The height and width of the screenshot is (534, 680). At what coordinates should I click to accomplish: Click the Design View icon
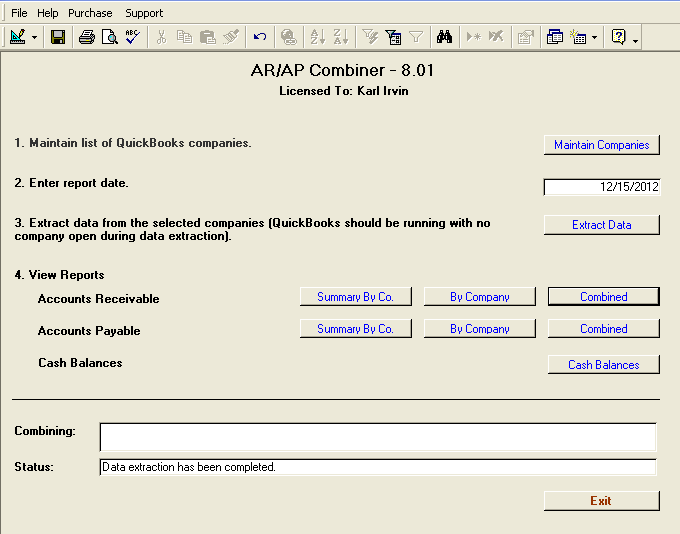point(18,37)
